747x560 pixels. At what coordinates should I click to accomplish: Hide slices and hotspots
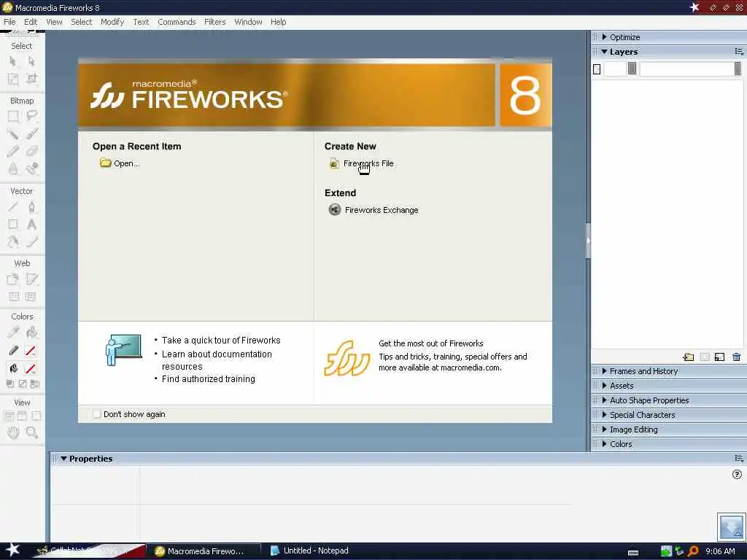(14, 297)
